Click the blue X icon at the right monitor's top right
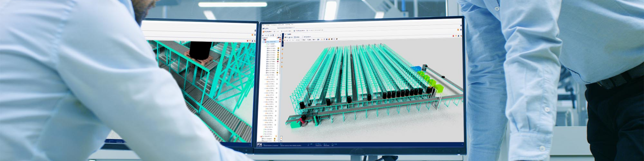 (x=461, y=30)
